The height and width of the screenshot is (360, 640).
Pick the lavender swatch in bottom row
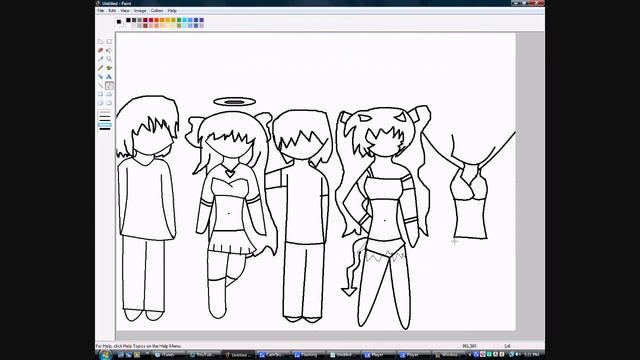point(201,26)
